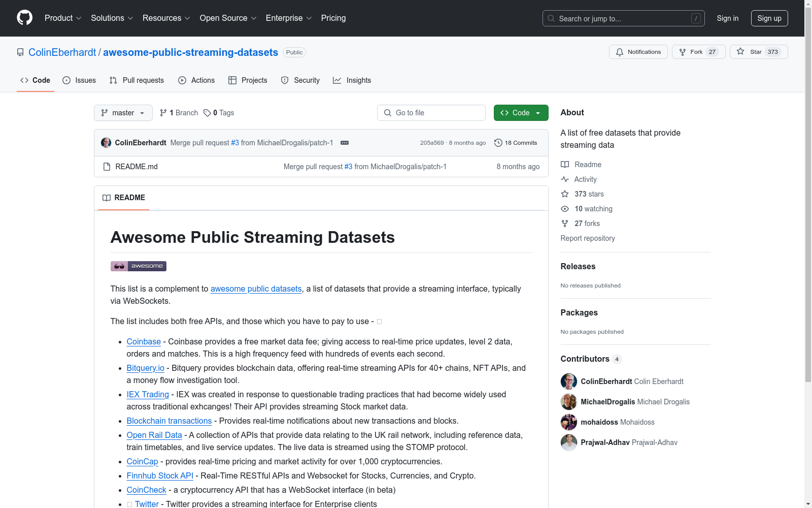Click the tag icon next to Tags
This screenshot has height=508, width=812.
(207, 113)
